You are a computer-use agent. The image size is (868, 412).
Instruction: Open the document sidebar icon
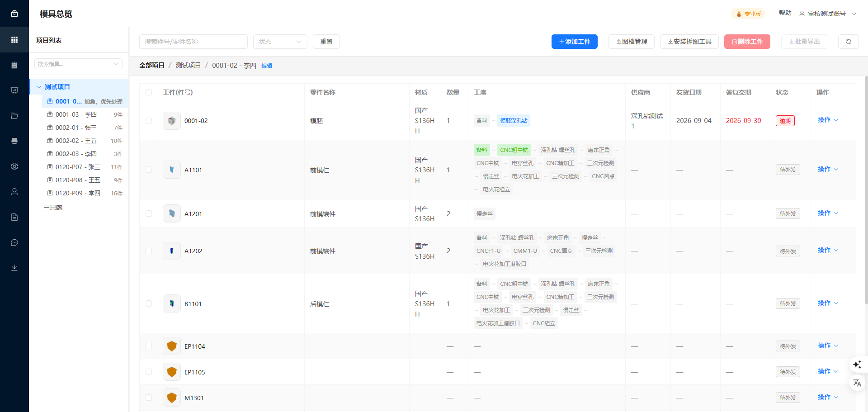pos(14,217)
